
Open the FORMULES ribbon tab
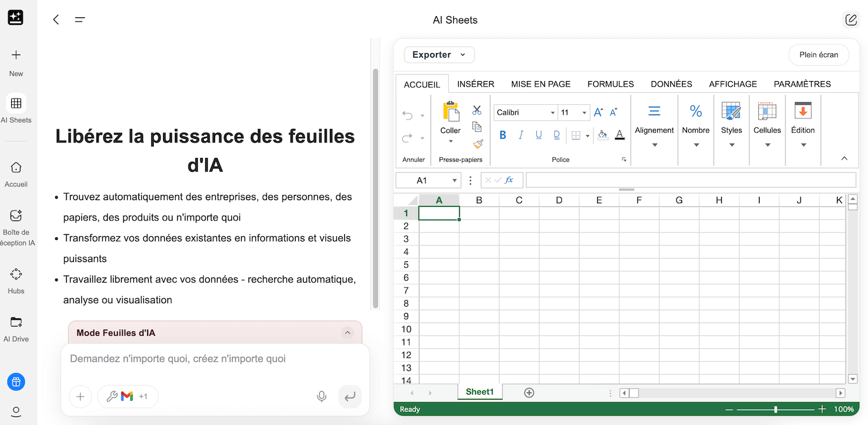click(611, 84)
